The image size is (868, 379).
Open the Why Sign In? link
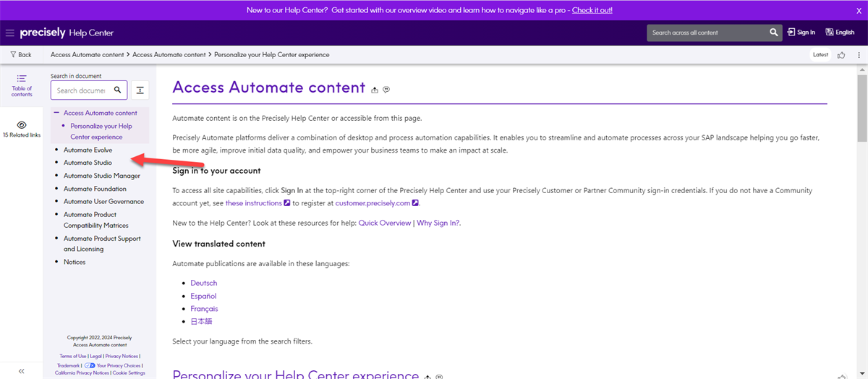click(438, 223)
